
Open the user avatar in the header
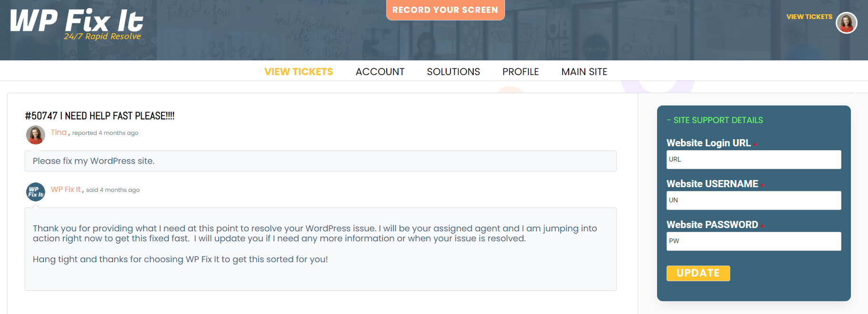[x=846, y=23]
